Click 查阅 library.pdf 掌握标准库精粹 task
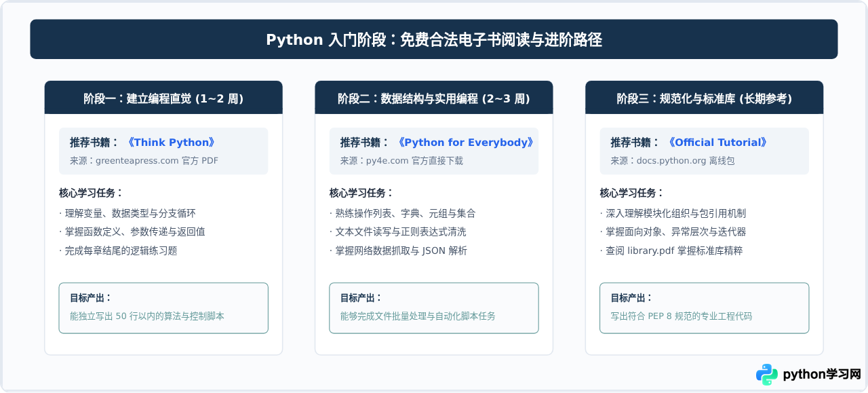This screenshot has width=868, height=393. tap(671, 250)
